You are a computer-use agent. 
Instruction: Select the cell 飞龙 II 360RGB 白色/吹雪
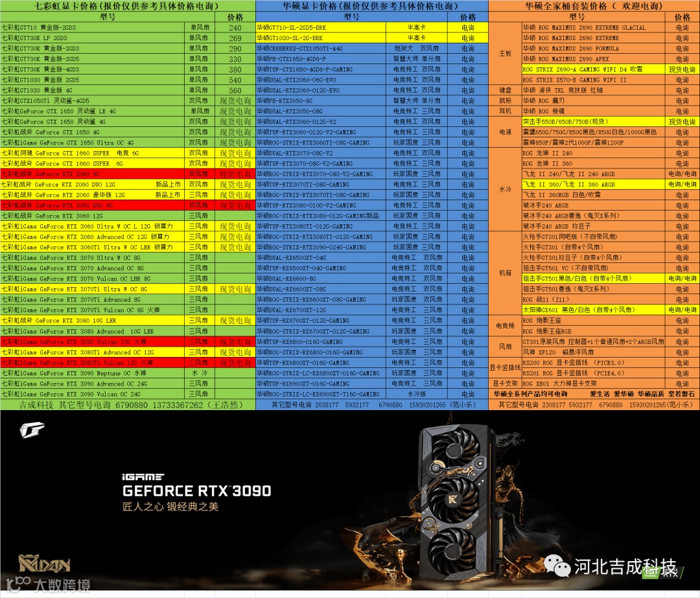tap(593, 195)
